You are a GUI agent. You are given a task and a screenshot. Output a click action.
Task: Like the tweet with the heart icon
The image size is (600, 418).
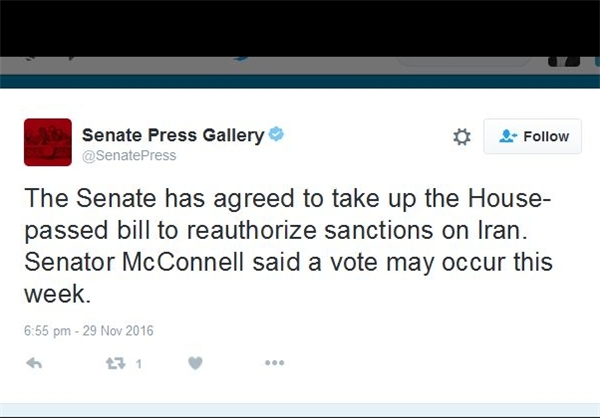point(195,363)
